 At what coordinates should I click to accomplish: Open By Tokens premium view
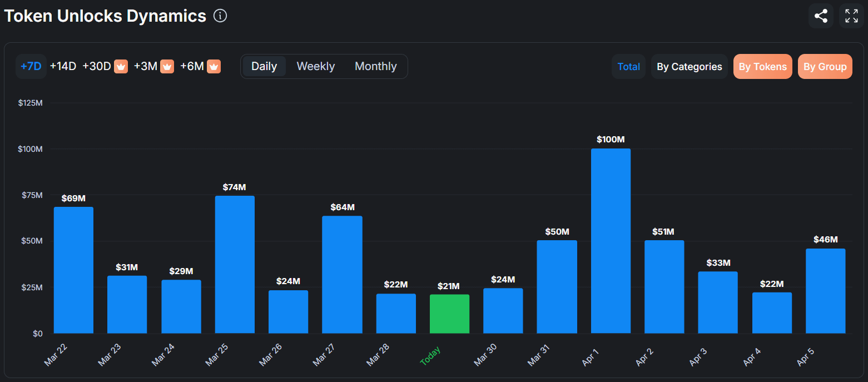click(x=763, y=67)
